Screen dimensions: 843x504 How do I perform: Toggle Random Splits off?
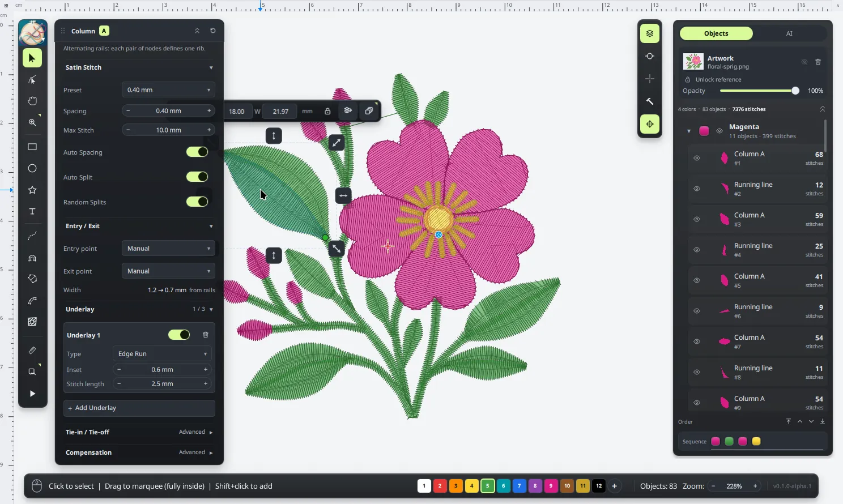[x=197, y=202]
